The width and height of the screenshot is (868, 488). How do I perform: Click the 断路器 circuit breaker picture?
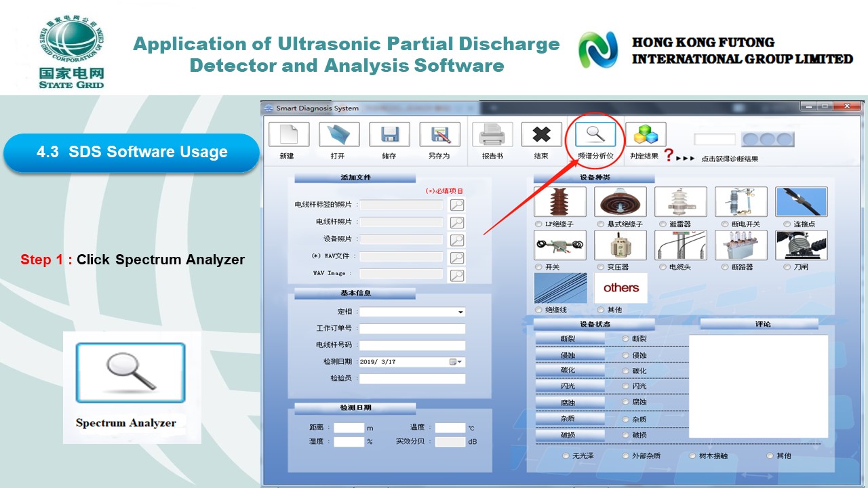coord(741,245)
